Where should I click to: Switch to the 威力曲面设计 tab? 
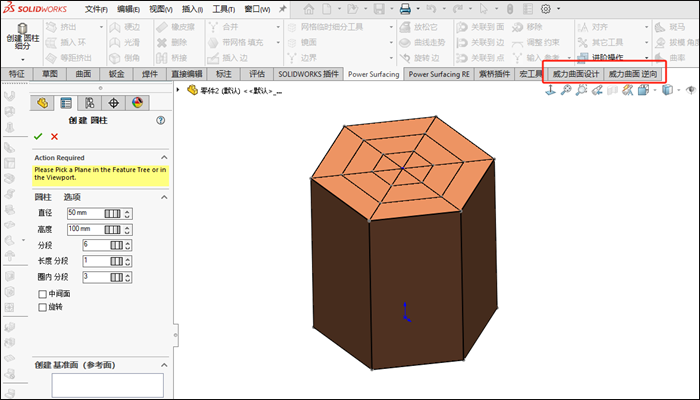575,74
